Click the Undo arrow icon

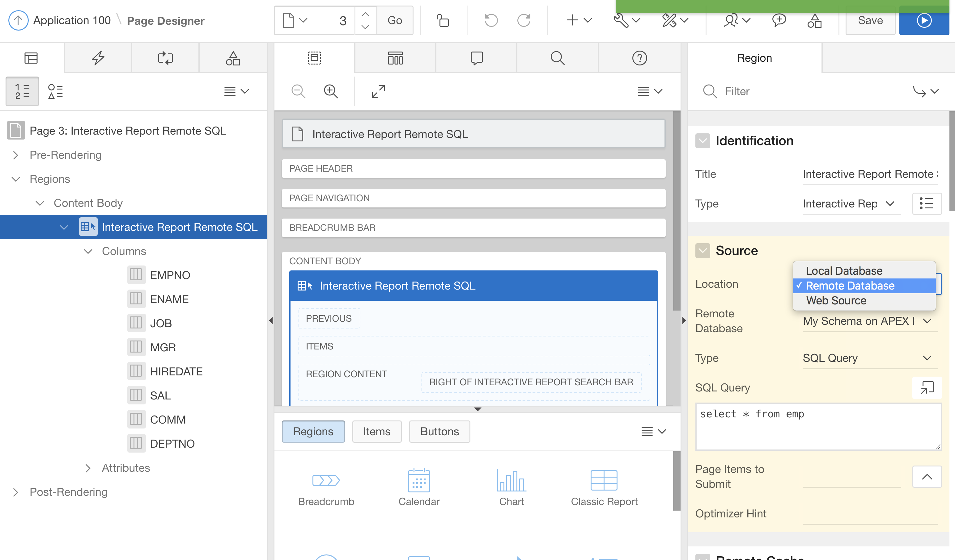pyautogui.click(x=491, y=20)
